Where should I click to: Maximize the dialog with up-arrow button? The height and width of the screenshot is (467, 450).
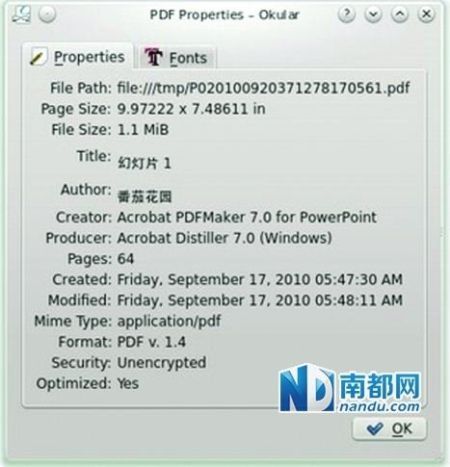pyautogui.click(x=400, y=15)
